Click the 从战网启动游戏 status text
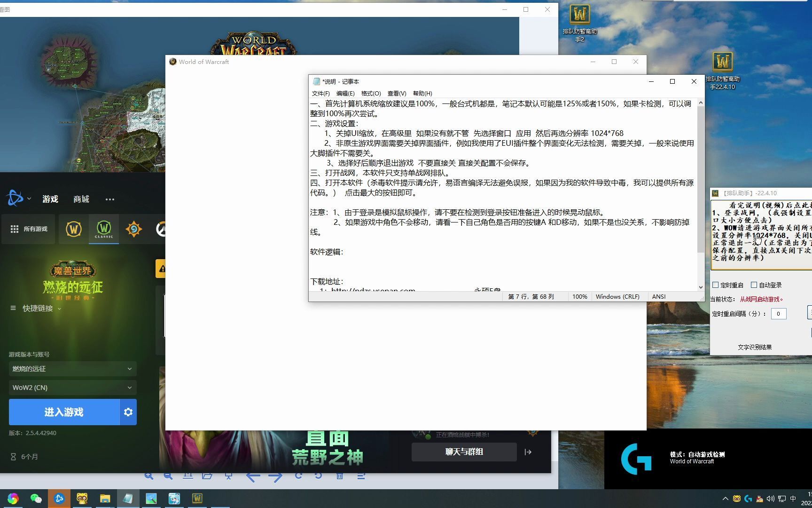The width and height of the screenshot is (812, 508). (x=761, y=299)
